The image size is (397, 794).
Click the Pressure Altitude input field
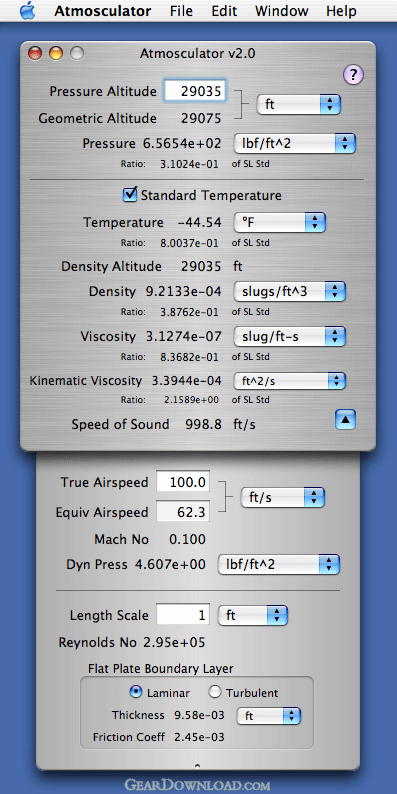click(x=195, y=91)
